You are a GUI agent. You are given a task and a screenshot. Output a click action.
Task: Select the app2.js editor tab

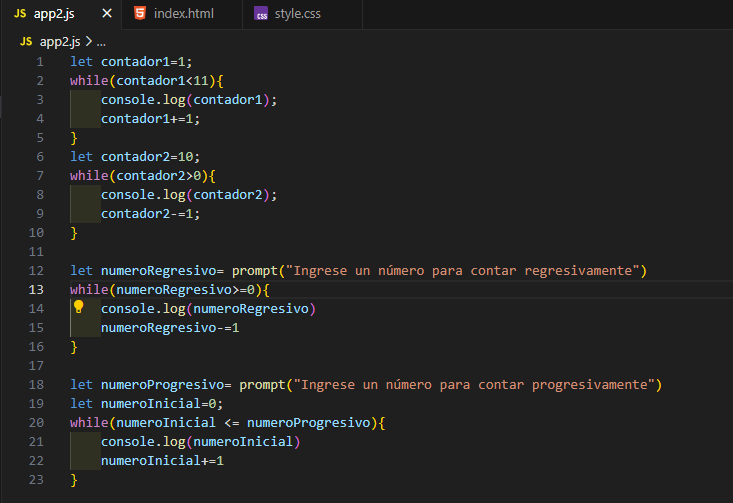pyautogui.click(x=61, y=14)
